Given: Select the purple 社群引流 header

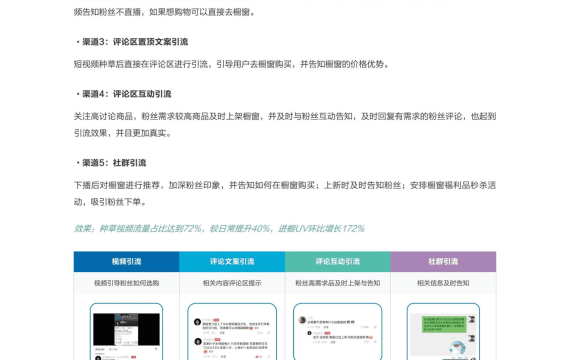Looking at the screenshot, I should coord(443,261).
